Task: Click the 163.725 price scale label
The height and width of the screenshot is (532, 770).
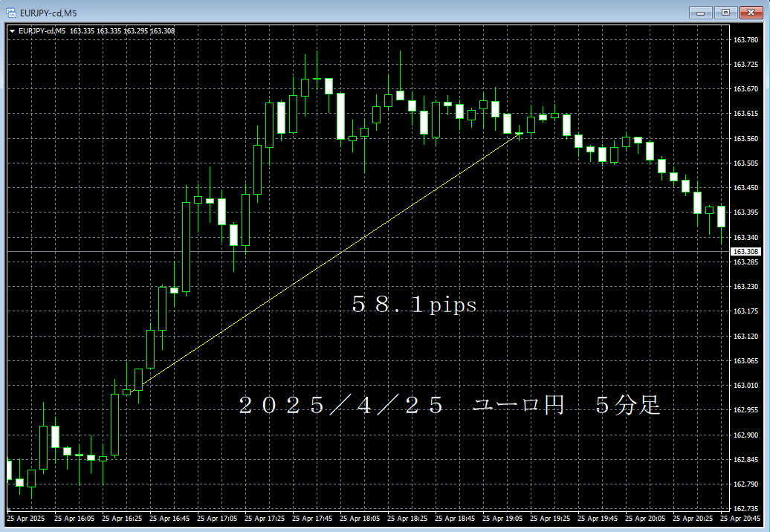Action: click(x=745, y=65)
